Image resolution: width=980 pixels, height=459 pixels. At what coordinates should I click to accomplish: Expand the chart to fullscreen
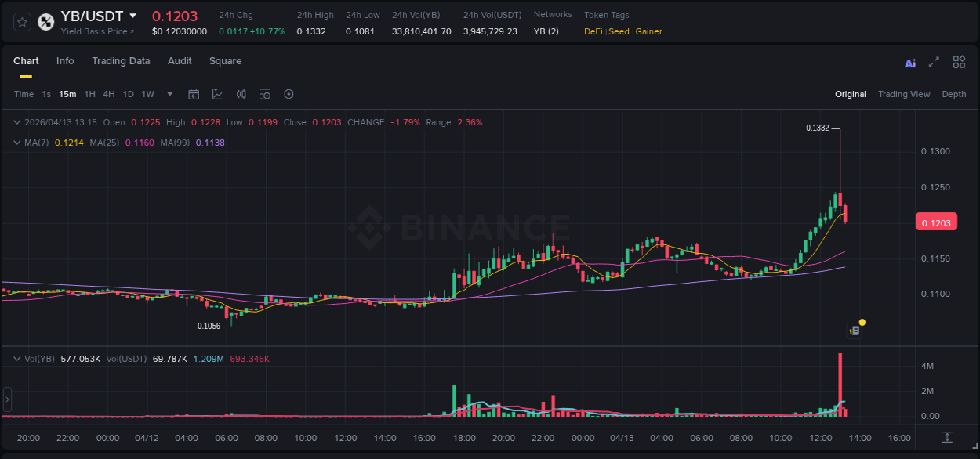click(933, 62)
